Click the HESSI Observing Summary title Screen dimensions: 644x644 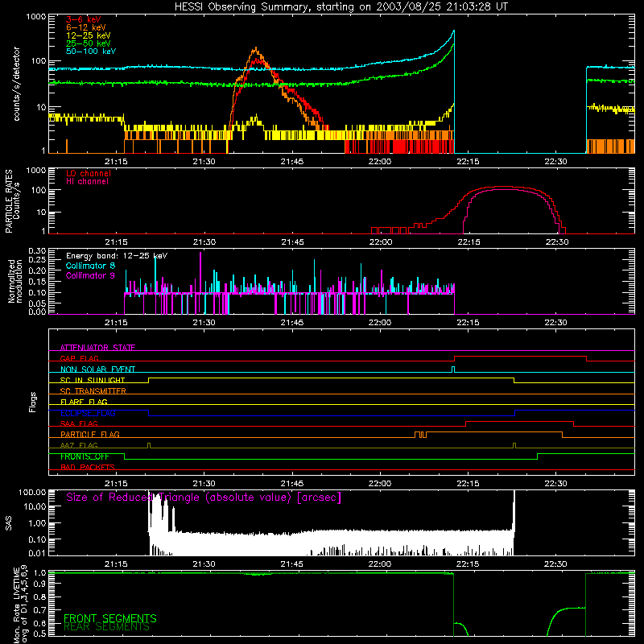pos(341,7)
